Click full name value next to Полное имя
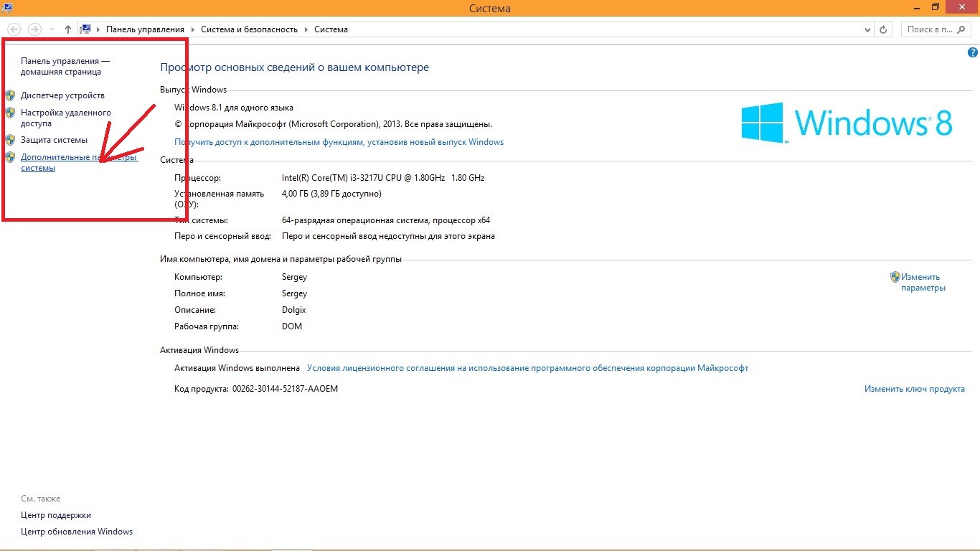This screenshot has width=980, height=551. (x=294, y=293)
